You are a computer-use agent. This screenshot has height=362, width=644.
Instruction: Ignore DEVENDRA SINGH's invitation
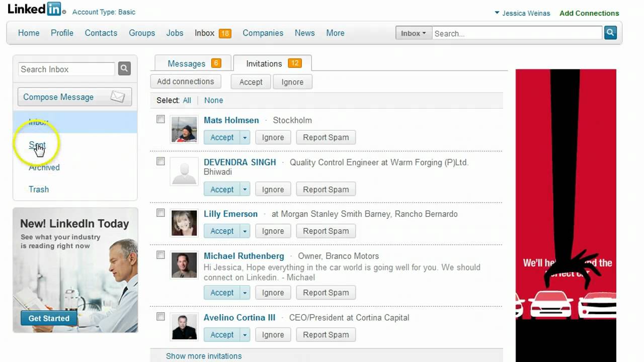click(x=273, y=190)
